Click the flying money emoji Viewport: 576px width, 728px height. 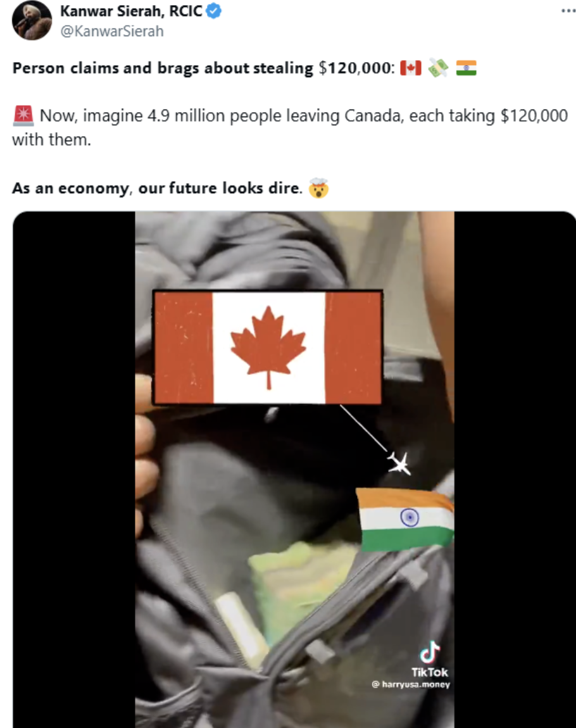pyautogui.click(x=438, y=68)
